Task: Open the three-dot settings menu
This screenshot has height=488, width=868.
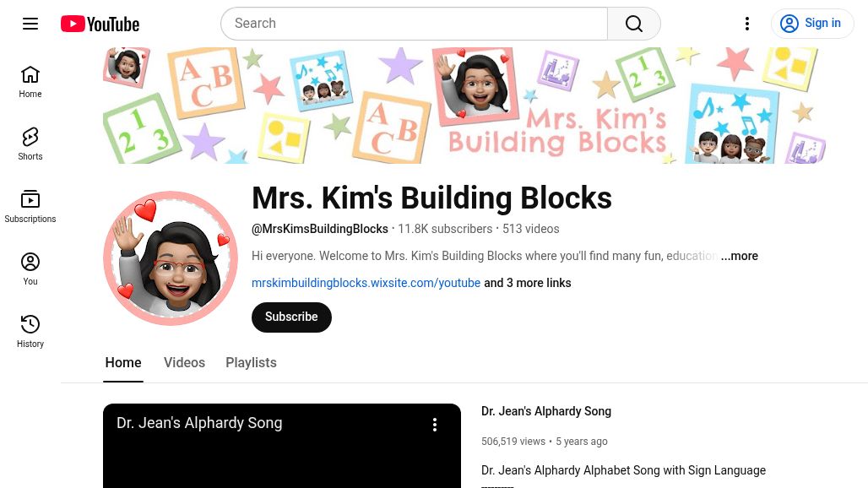Action: coord(747,24)
